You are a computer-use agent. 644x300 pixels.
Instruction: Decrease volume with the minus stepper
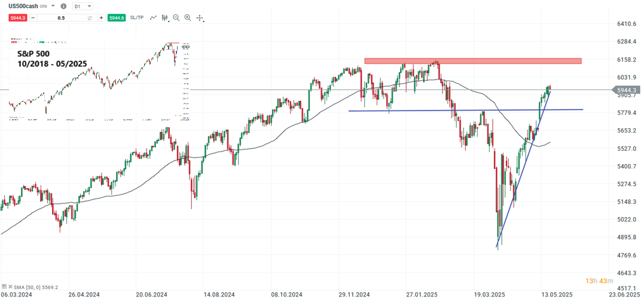coord(32,18)
